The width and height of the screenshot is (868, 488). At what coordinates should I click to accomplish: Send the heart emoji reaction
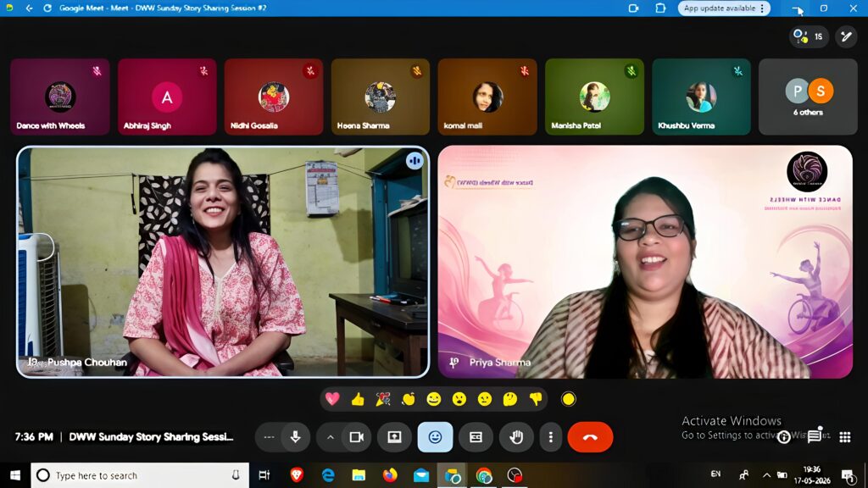coord(332,399)
